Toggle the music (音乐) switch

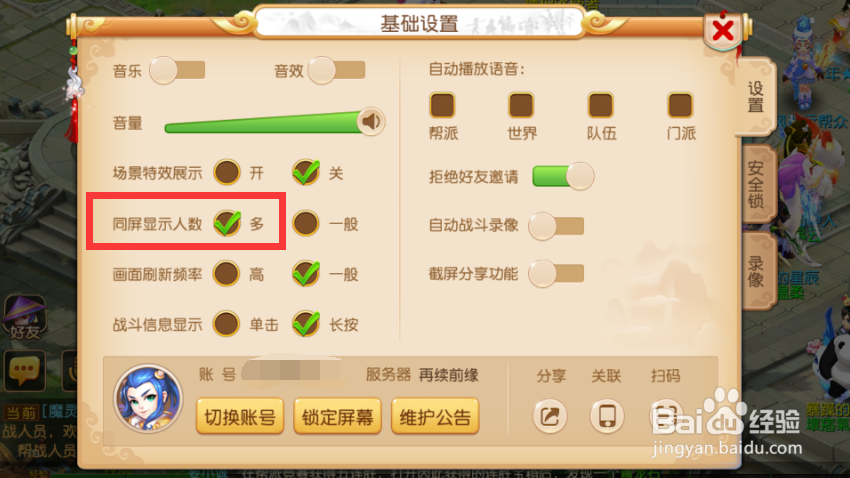coord(177,70)
